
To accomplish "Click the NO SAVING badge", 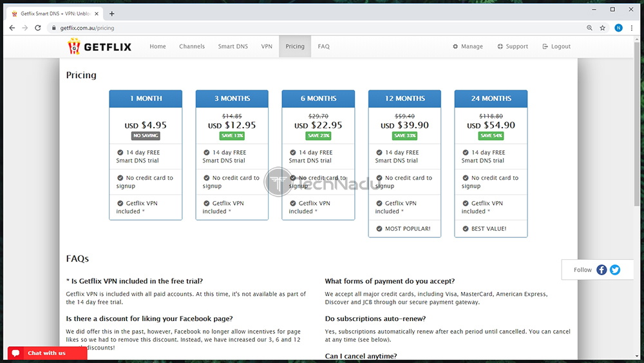I will click(x=146, y=135).
